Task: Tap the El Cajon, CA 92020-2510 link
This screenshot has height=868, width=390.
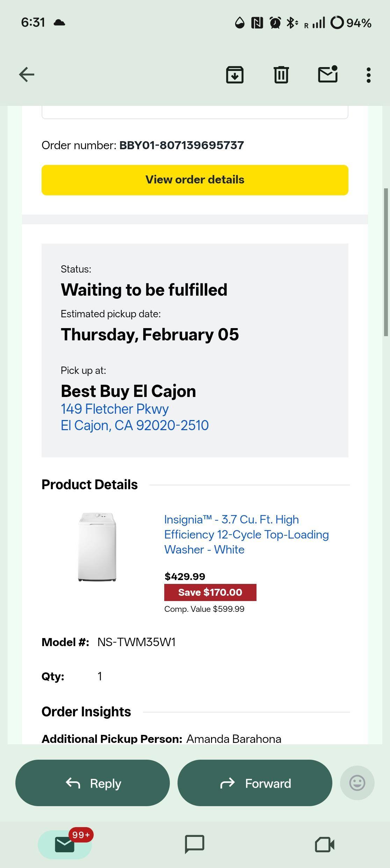Action: point(135,425)
